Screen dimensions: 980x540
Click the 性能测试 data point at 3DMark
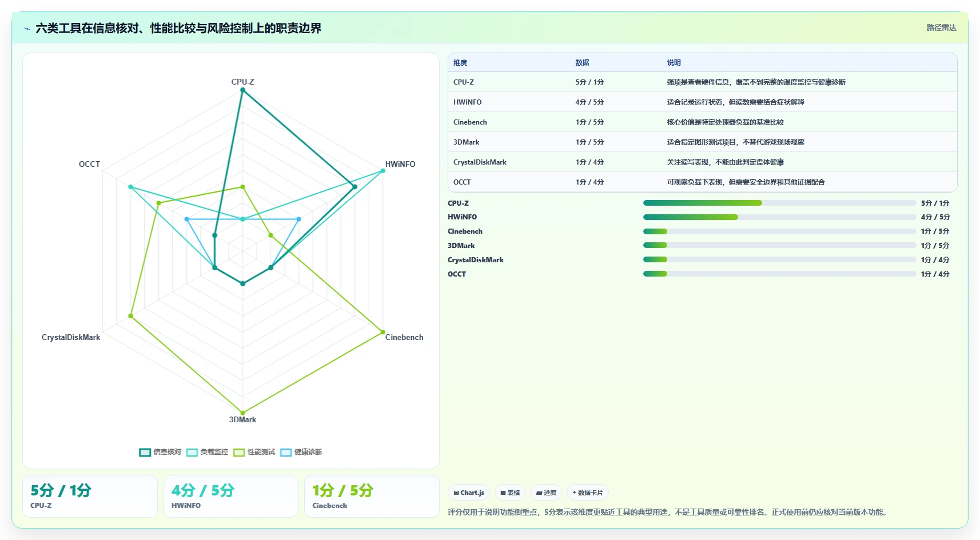[x=242, y=413]
